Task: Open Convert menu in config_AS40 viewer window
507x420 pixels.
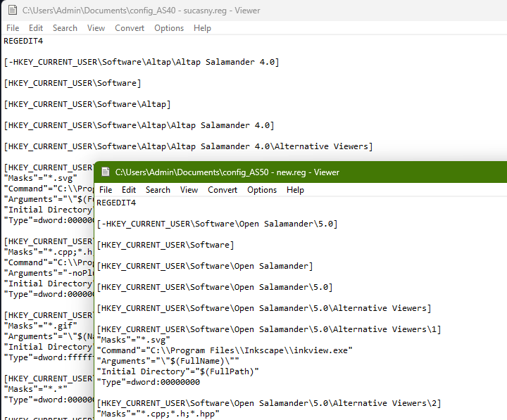Action: click(130, 28)
